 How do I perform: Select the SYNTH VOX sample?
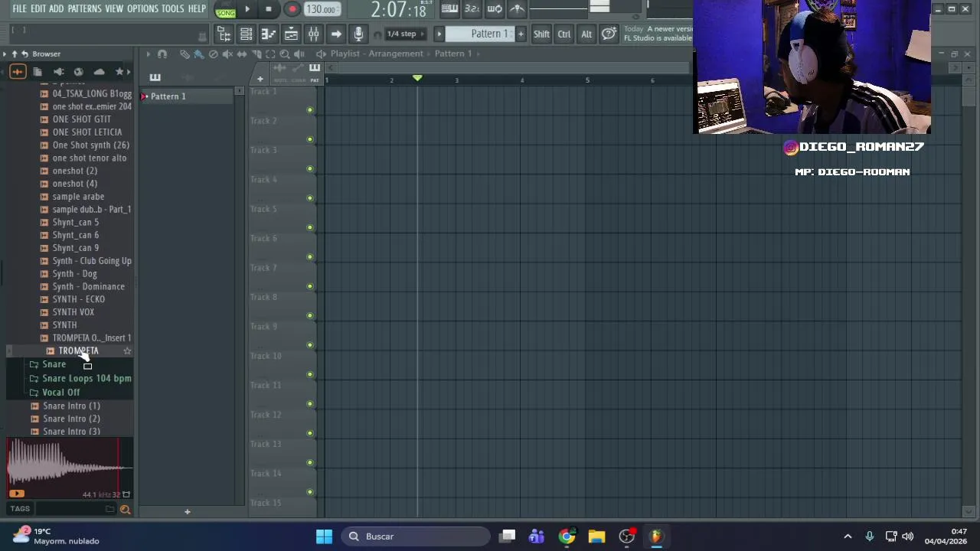coord(73,312)
